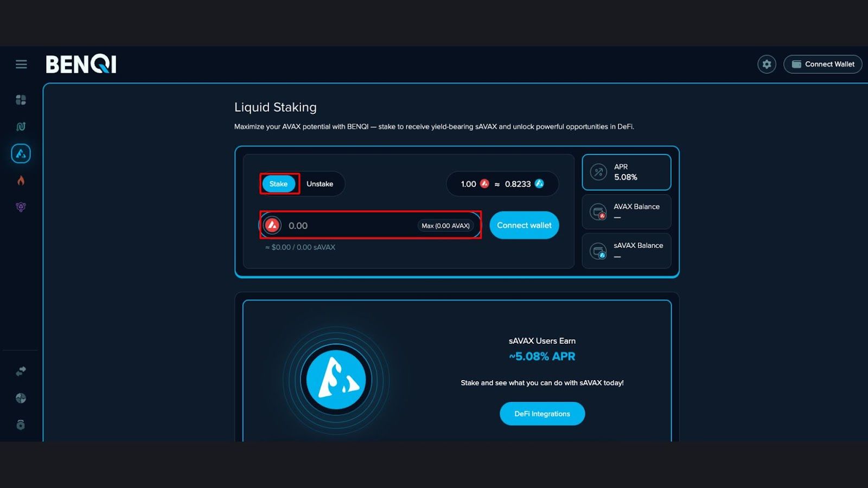
Task: Click the APR percent icon
Action: [598, 172]
